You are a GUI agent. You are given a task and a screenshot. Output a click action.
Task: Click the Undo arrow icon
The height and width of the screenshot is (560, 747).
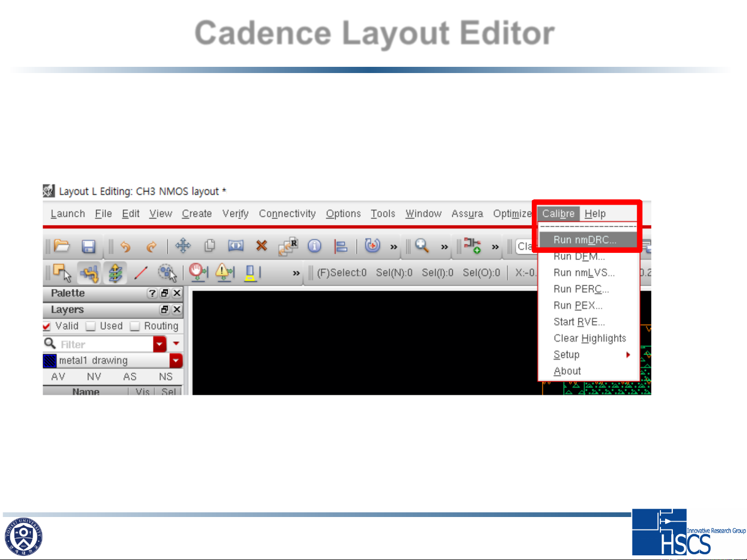(x=125, y=247)
